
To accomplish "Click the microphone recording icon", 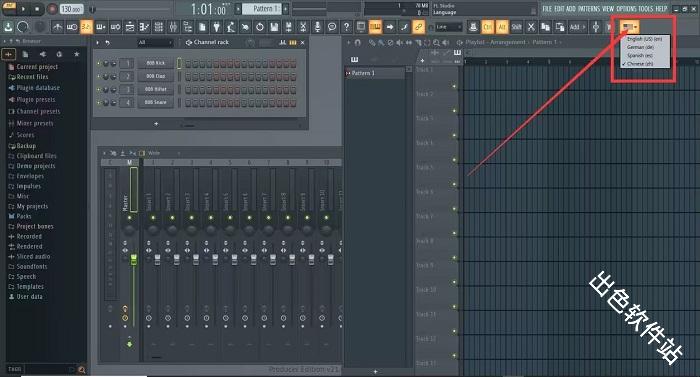I will 317,27.
